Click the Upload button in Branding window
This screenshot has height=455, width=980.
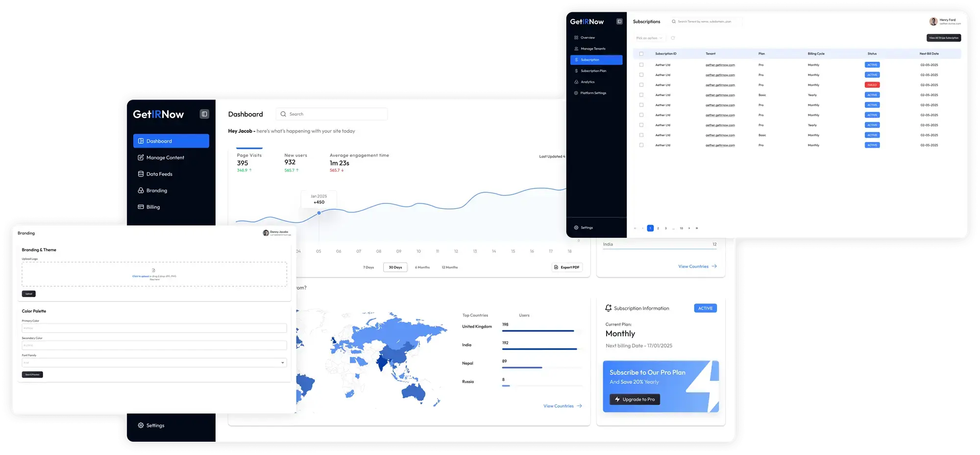(x=29, y=294)
